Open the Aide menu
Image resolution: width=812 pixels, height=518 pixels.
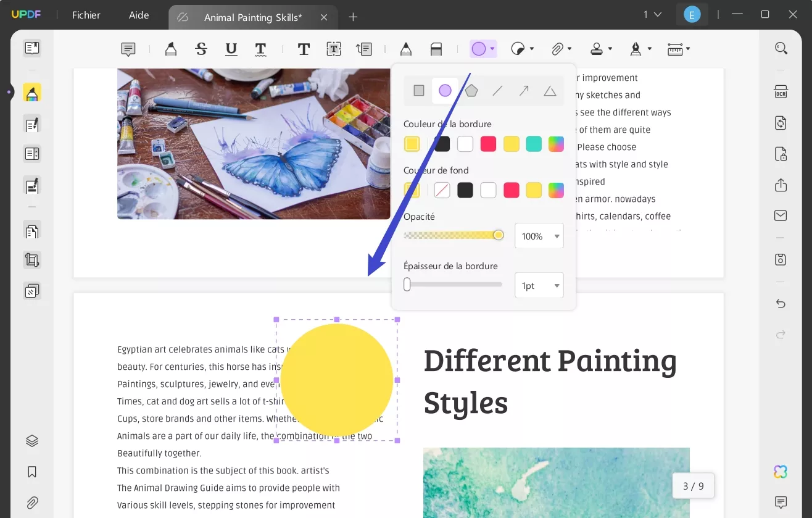139,15
